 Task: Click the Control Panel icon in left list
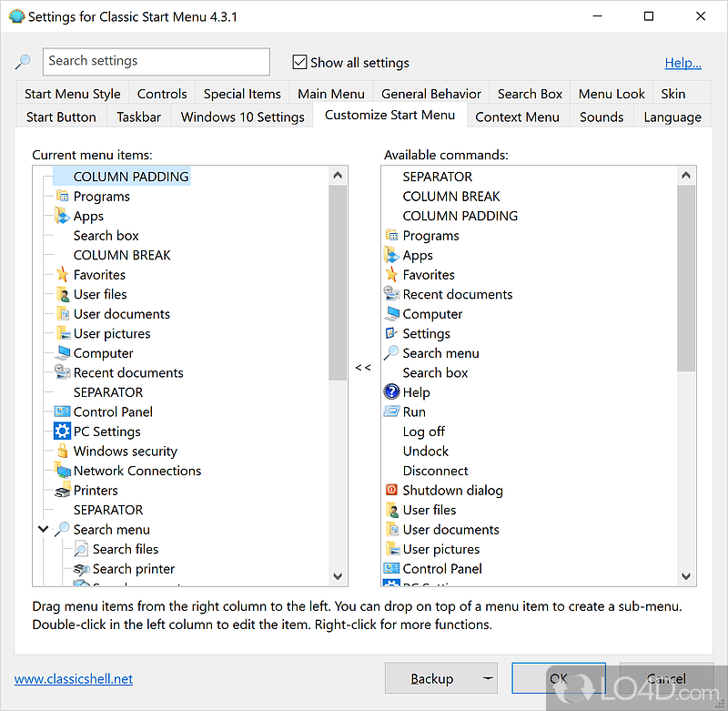coord(62,411)
